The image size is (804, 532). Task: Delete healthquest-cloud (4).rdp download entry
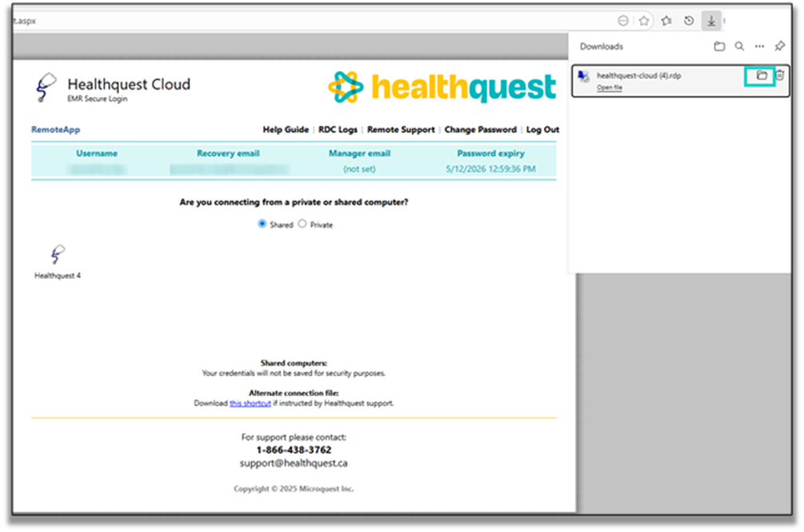780,75
